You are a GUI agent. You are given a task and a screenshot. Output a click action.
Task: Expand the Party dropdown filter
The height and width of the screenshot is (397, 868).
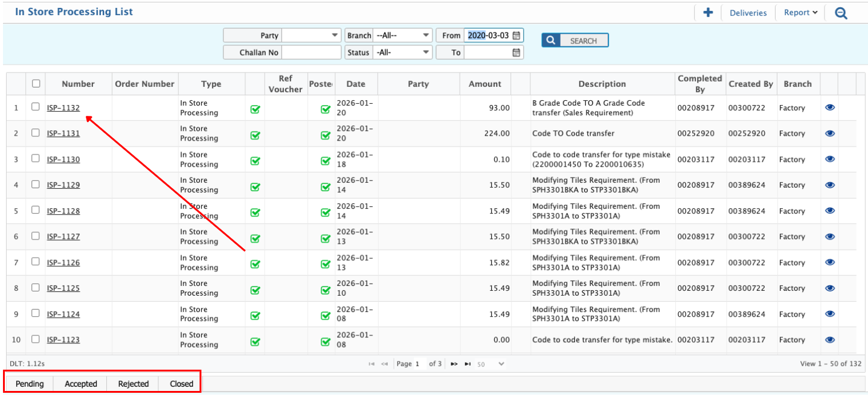point(311,36)
